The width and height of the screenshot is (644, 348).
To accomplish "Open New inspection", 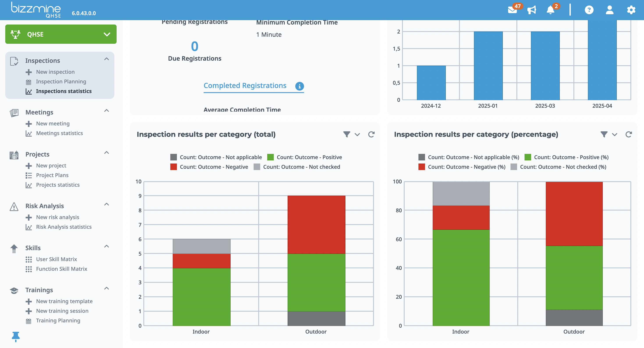I will 55,72.
